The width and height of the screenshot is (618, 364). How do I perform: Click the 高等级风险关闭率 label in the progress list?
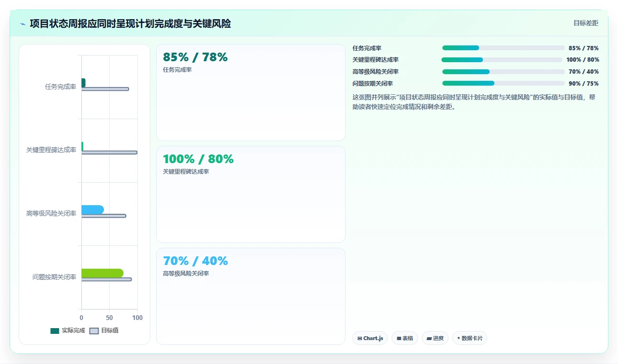click(x=375, y=72)
